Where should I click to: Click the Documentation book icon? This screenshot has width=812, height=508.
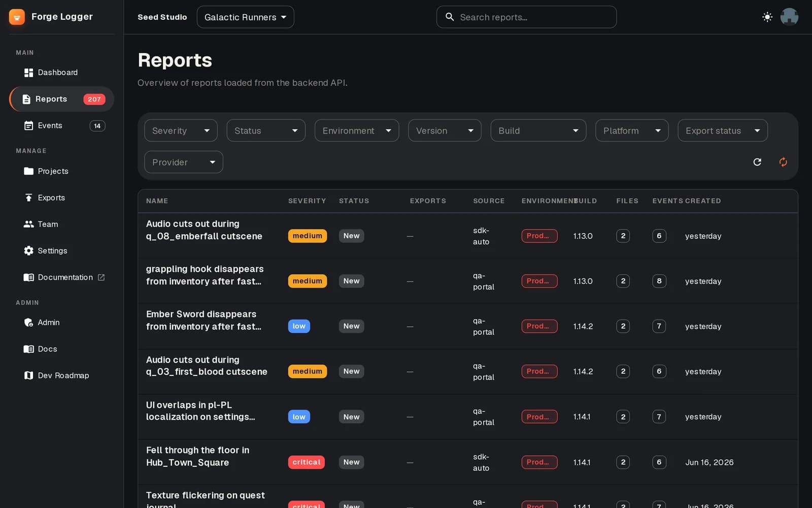pos(28,277)
